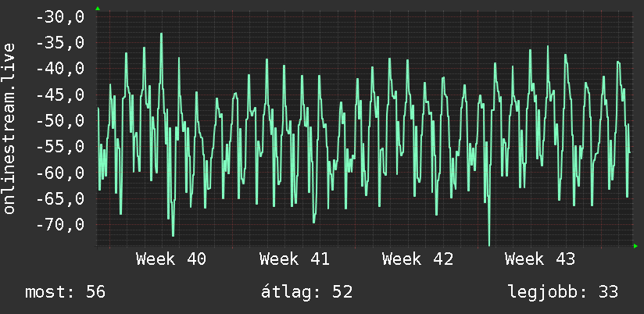Click the -60,0 Y-axis value
Screen dimensions: 644x314
click(60, 173)
